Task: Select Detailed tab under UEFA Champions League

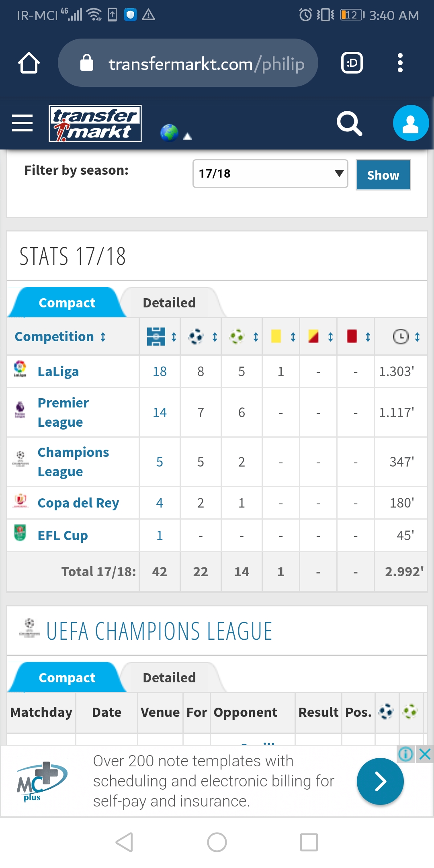Action: (169, 678)
